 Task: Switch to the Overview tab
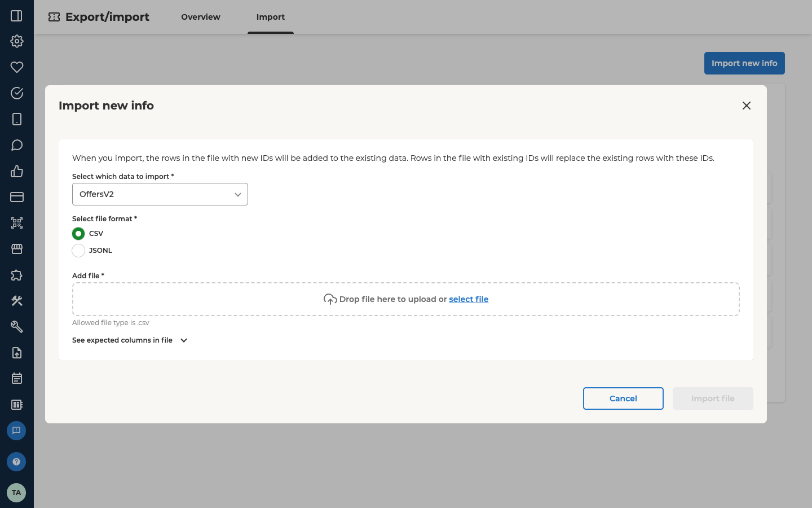tap(201, 17)
